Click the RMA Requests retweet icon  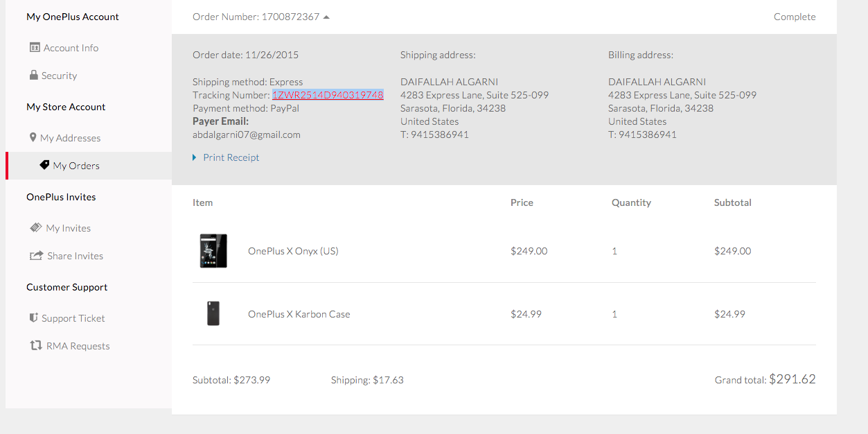[36, 345]
